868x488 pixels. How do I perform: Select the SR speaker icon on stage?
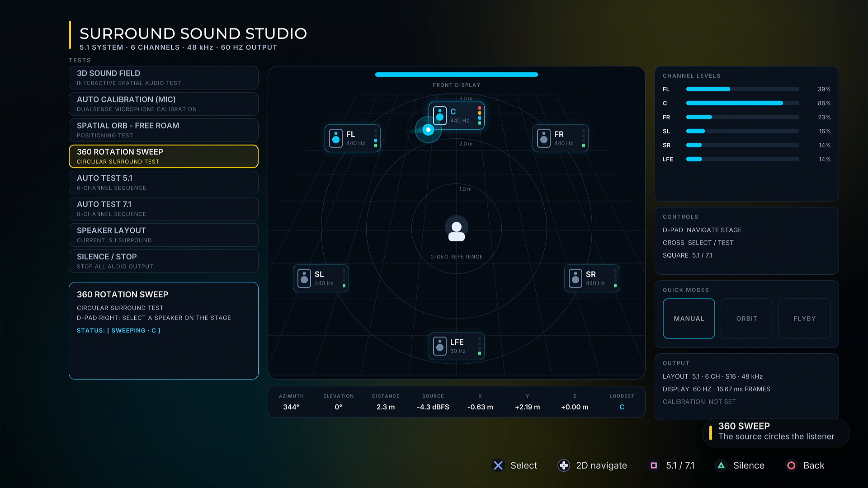point(575,278)
